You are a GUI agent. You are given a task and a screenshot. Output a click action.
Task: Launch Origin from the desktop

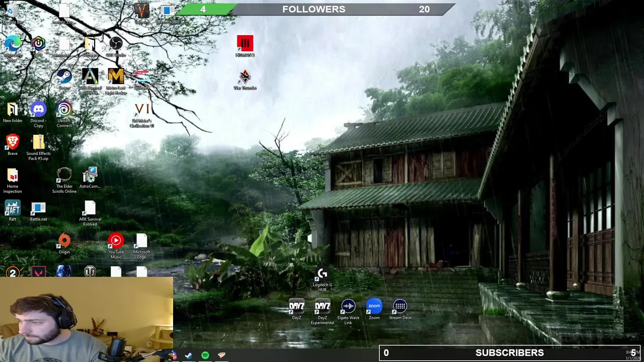[x=64, y=243]
